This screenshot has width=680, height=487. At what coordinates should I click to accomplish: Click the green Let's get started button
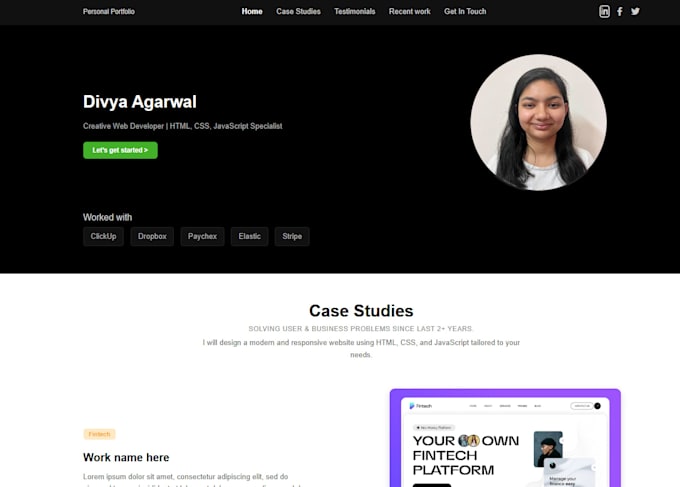121,150
